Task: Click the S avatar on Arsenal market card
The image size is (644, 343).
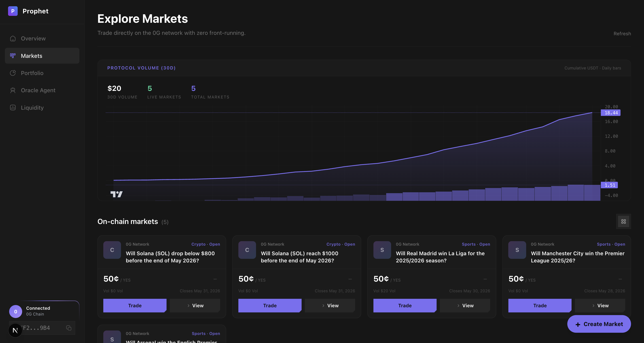Action: 112,337
